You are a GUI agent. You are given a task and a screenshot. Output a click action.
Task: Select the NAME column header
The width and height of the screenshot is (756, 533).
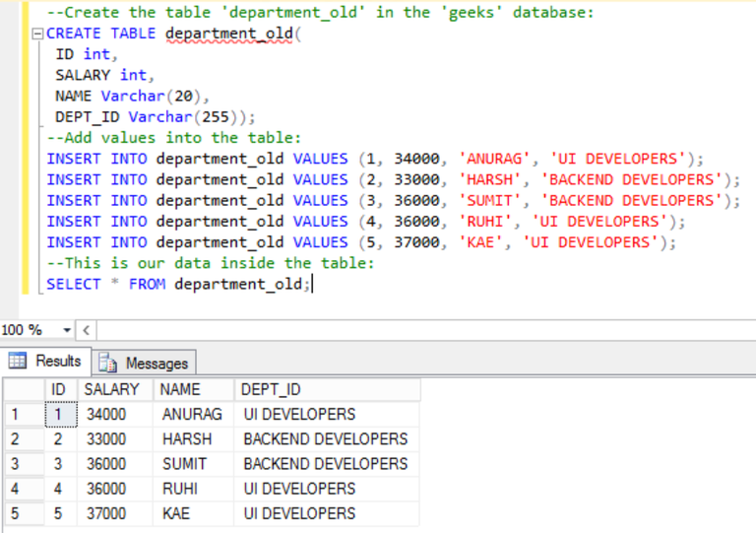coord(180,390)
